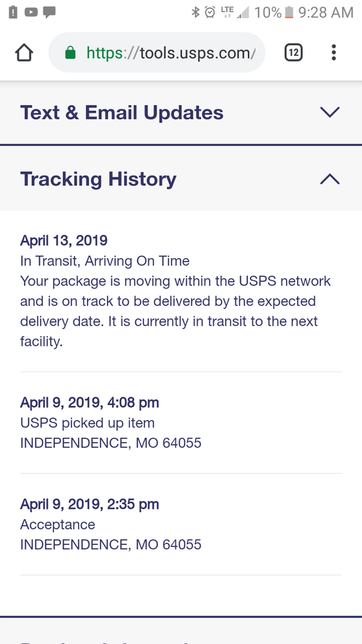Tap the green secure padlock icon

pos(70,53)
